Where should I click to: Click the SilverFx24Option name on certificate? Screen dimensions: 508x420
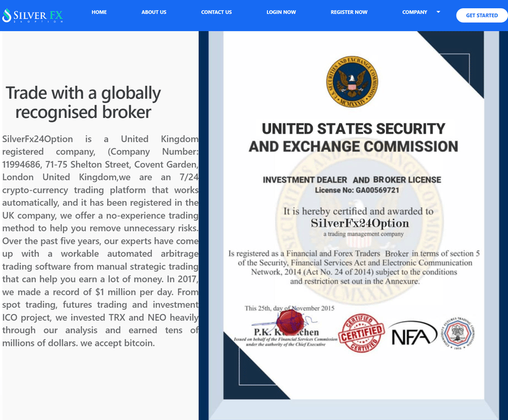(359, 223)
